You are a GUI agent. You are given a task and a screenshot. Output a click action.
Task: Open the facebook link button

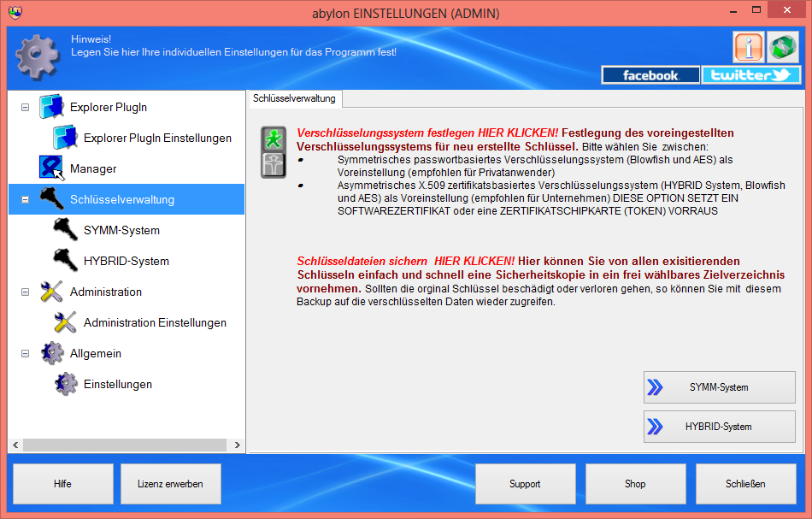pos(650,75)
